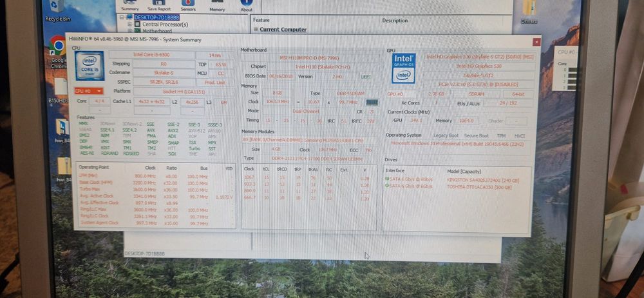
Task: Click the Turbo feature label
Action: click(194, 147)
